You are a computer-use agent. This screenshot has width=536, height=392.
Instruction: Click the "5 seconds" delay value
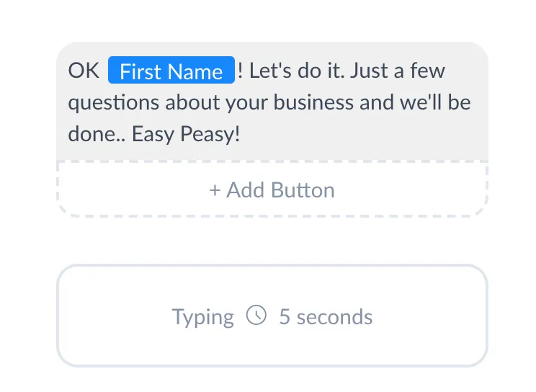[326, 316]
